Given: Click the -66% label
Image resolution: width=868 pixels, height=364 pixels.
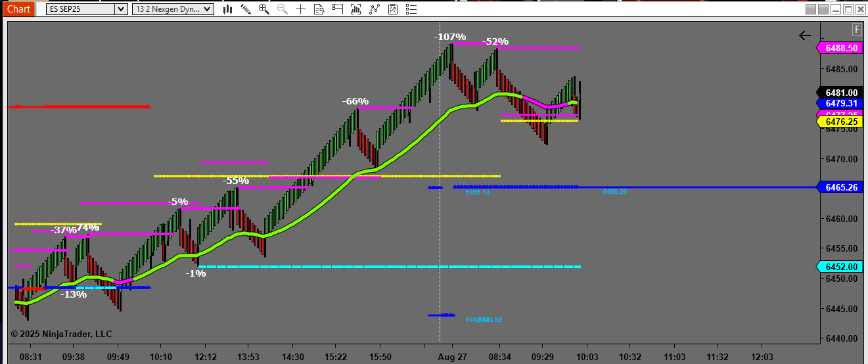Looking at the screenshot, I should point(355,101).
